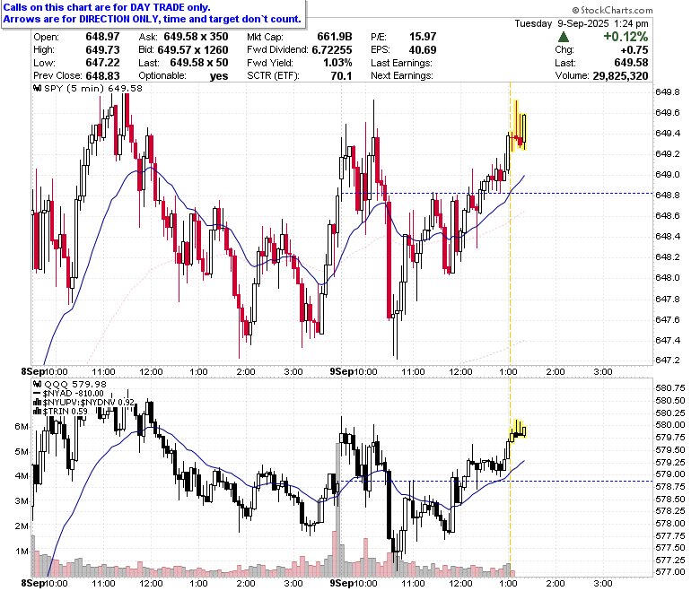Viewport: 700px width, 591px height.
Task: Click the Ask quote '649.58 x 350'
Action: [x=196, y=37]
